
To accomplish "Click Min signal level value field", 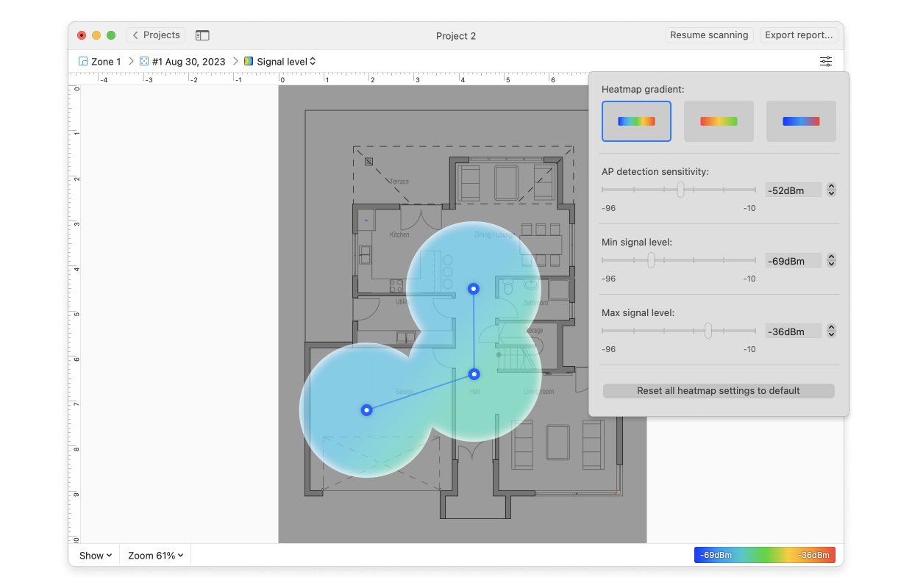I will click(x=794, y=261).
